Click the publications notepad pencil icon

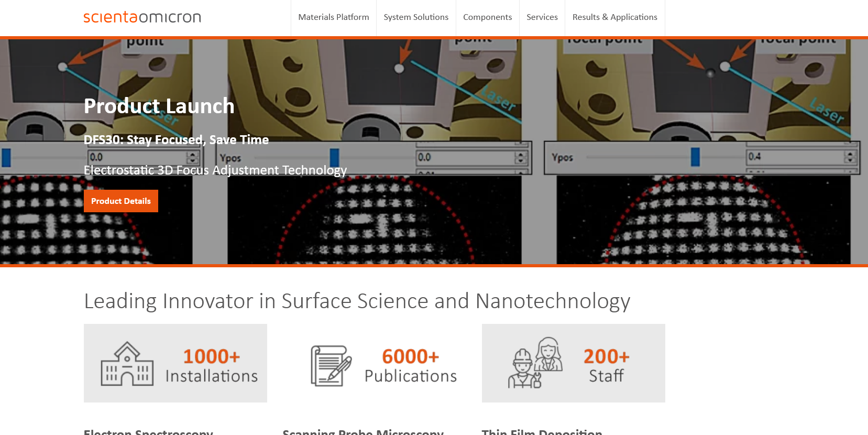click(x=331, y=366)
